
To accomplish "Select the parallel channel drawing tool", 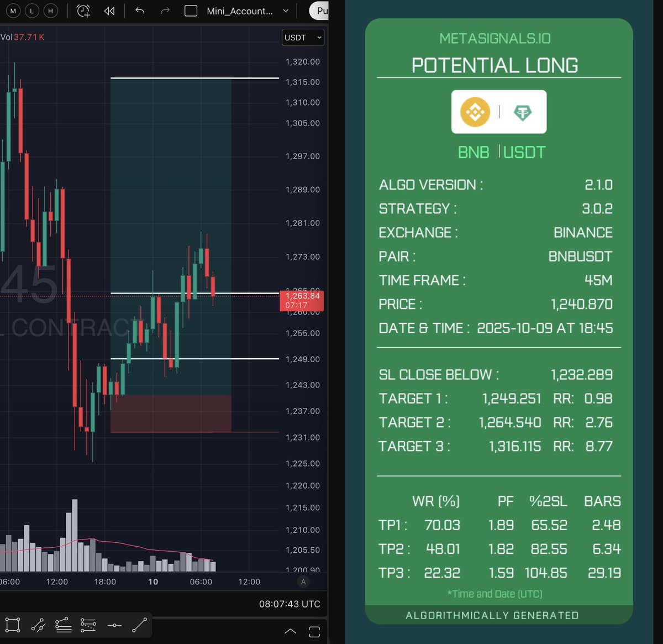I will (x=38, y=625).
